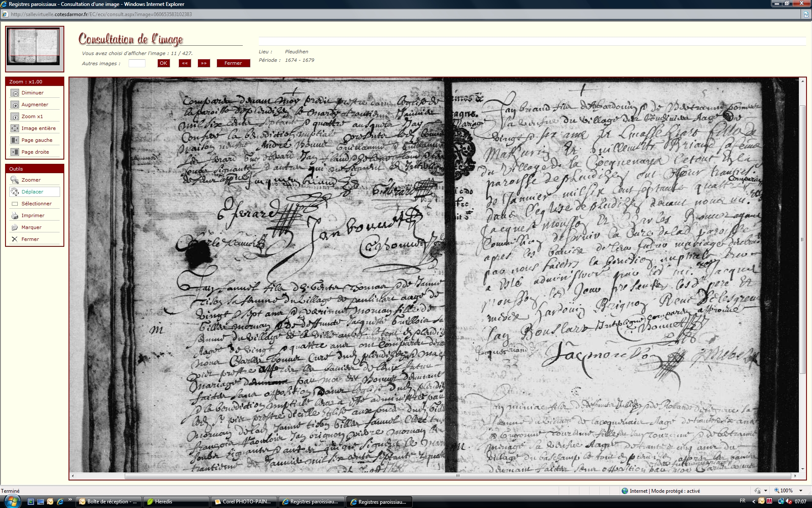Display the right page with Page droite

[15, 152]
